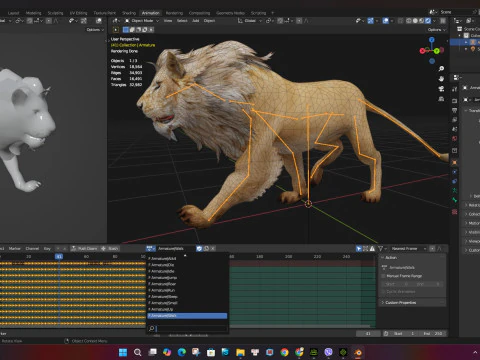
Task: Open the green Armature data properties tab
Action: 454,191
